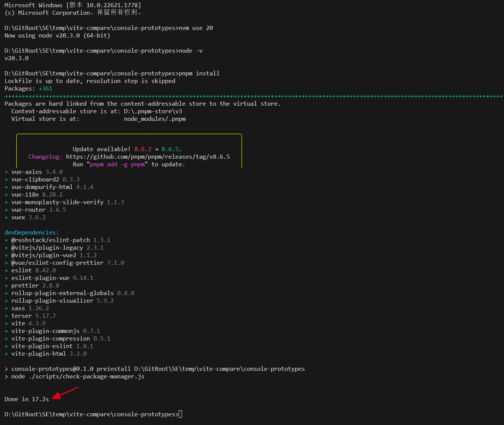Viewport: 504px width, 425px height.
Task: Click the '@rushstack/eslint-patch 1.3.1' line
Action: click(x=58, y=240)
